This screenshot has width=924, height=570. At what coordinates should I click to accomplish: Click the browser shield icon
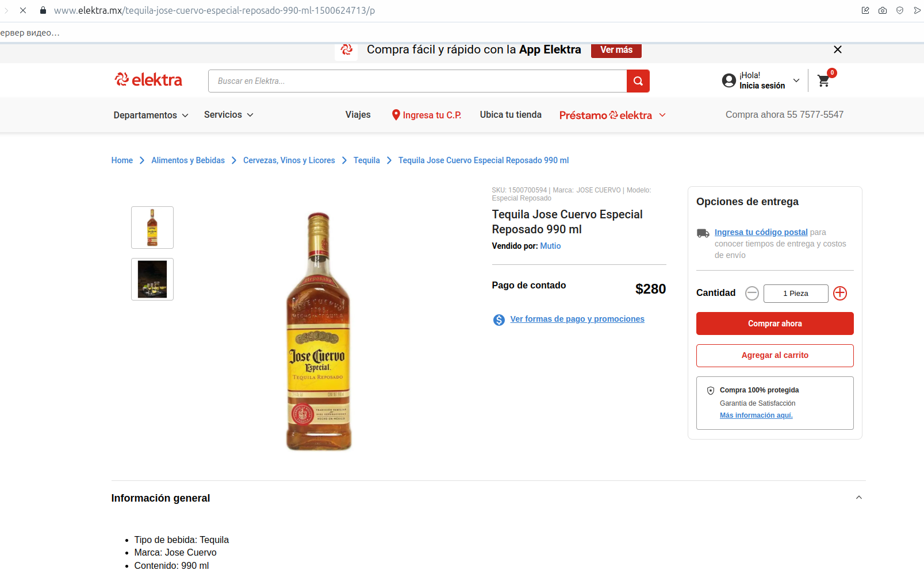point(900,10)
